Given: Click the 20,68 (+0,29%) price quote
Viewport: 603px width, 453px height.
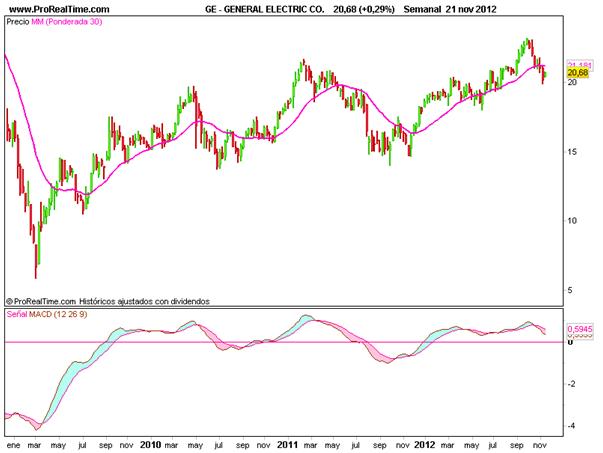Looking at the screenshot, I should point(364,9).
